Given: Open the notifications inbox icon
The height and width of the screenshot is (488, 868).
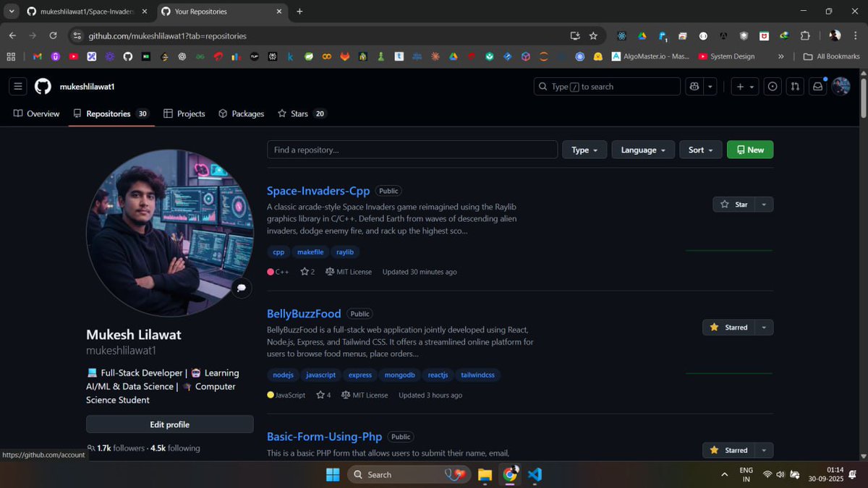Looking at the screenshot, I should point(817,87).
